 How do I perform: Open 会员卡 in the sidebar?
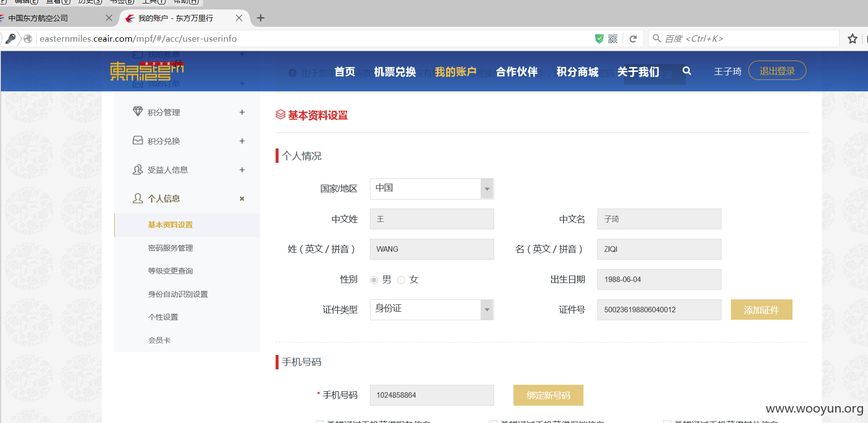point(159,340)
